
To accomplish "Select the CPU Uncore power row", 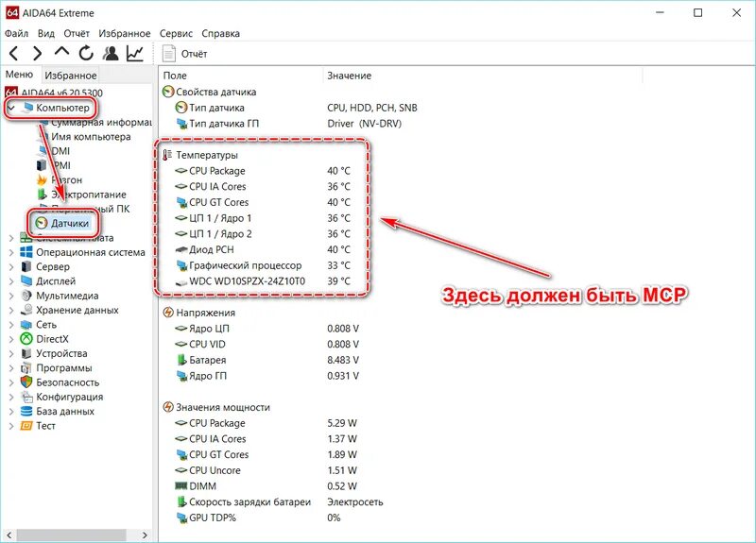I will click(266, 470).
